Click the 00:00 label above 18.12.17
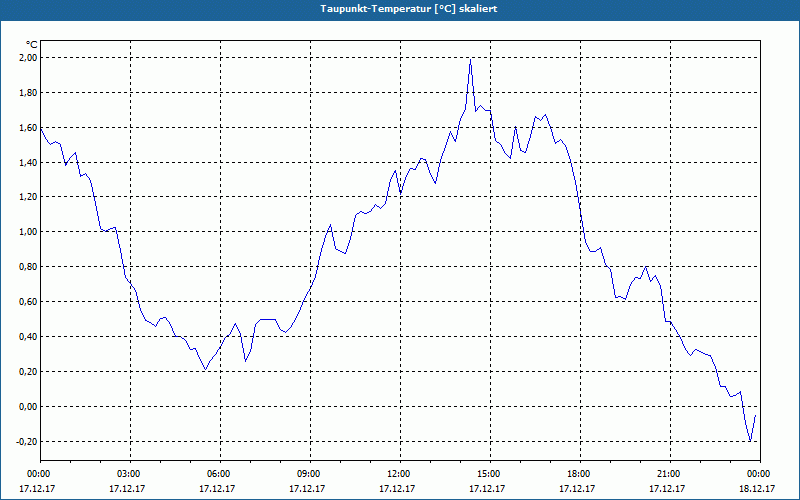800x500 pixels. point(760,474)
